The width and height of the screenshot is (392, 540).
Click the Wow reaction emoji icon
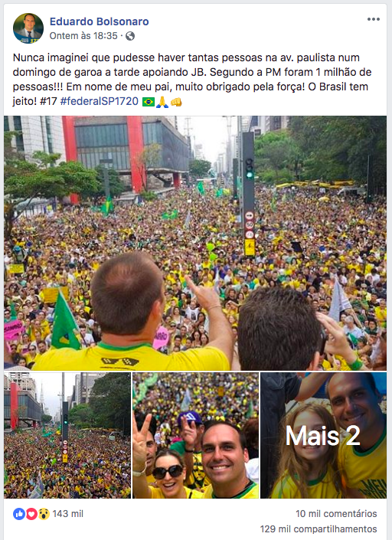coord(44,514)
